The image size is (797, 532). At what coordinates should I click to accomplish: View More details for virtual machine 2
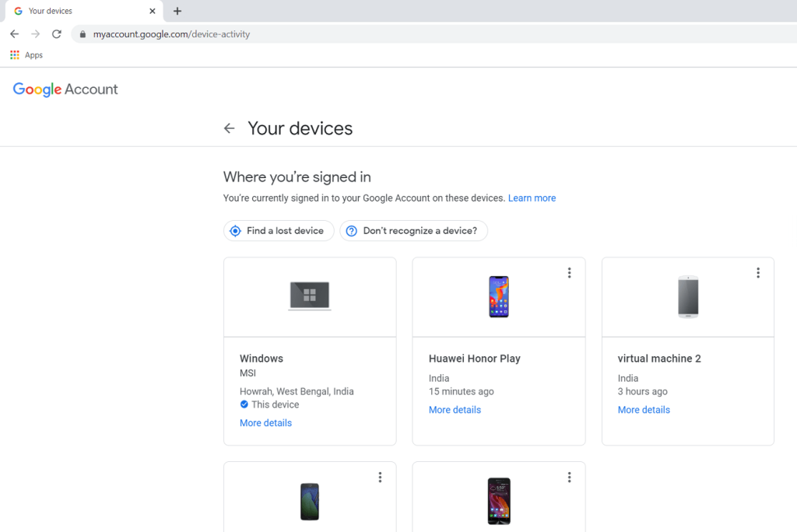(x=644, y=410)
